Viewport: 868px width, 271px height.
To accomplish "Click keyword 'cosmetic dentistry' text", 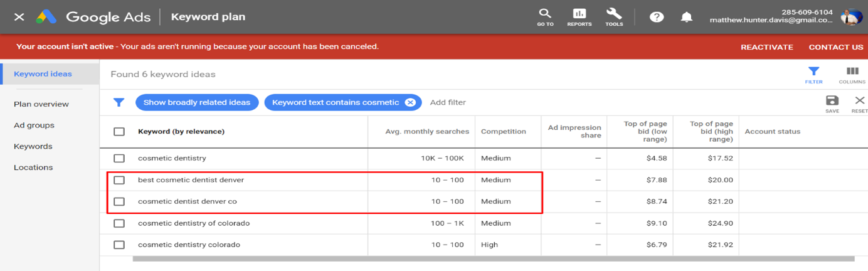I will [x=172, y=159].
